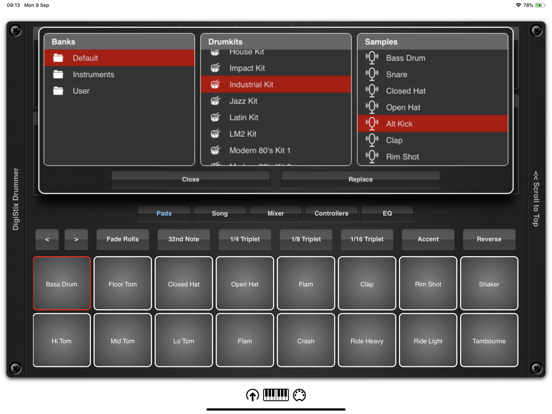Open the Mixer tab
This screenshot has width=552, height=414.
[x=276, y=213]
